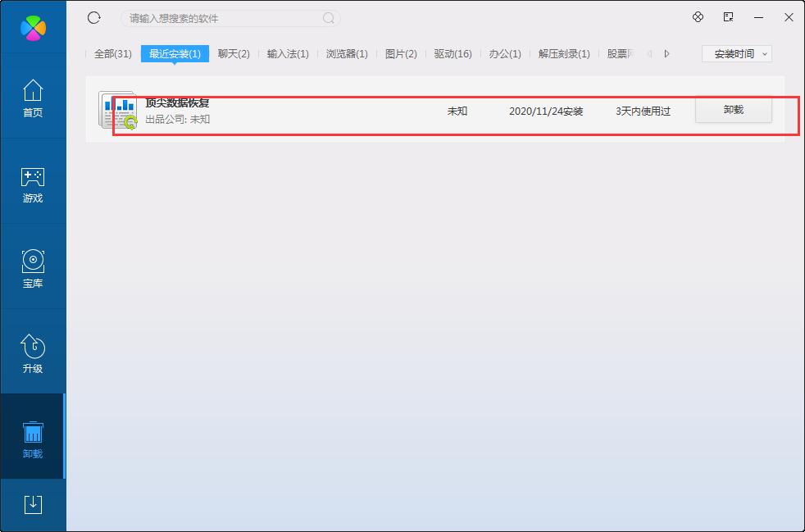Click the refresh icon beside search box
This screenshot has height=532, width=805.
tap(93, 18)
